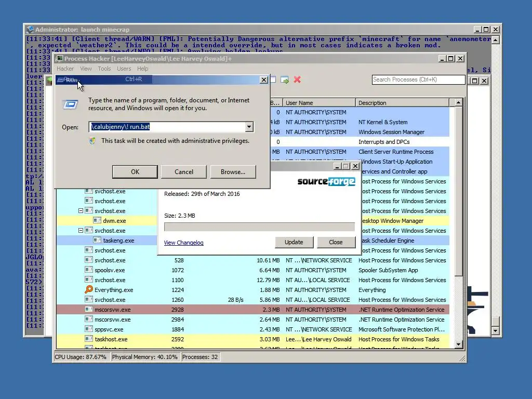Open the Run dialog Open field dropdown
This screenshot has width=532, height=399.
coord(249,127)
